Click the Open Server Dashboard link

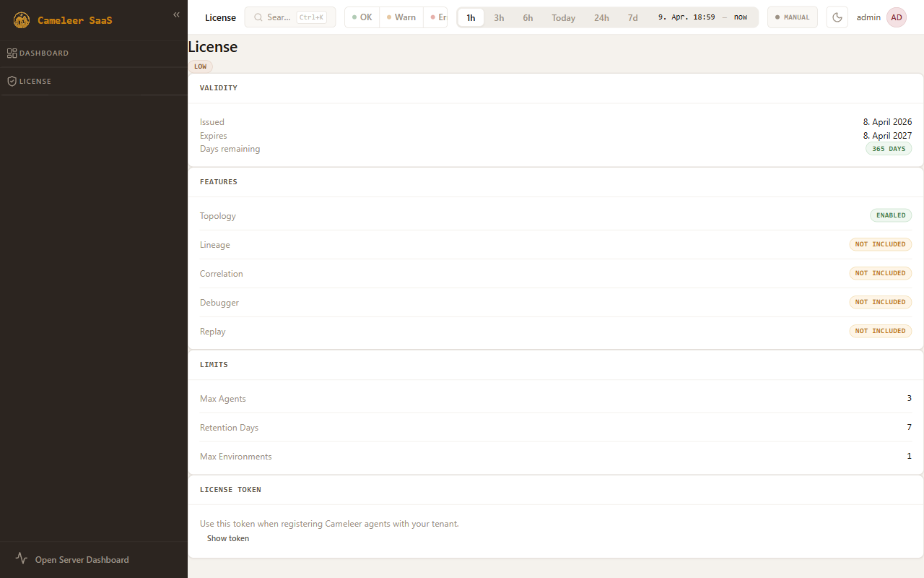point(82,559)
